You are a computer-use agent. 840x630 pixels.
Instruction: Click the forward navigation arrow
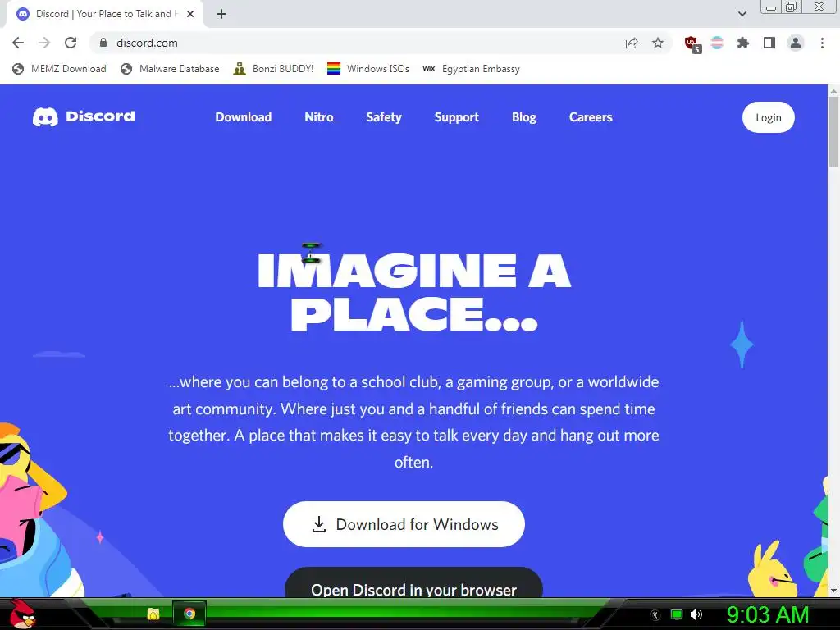44,43
